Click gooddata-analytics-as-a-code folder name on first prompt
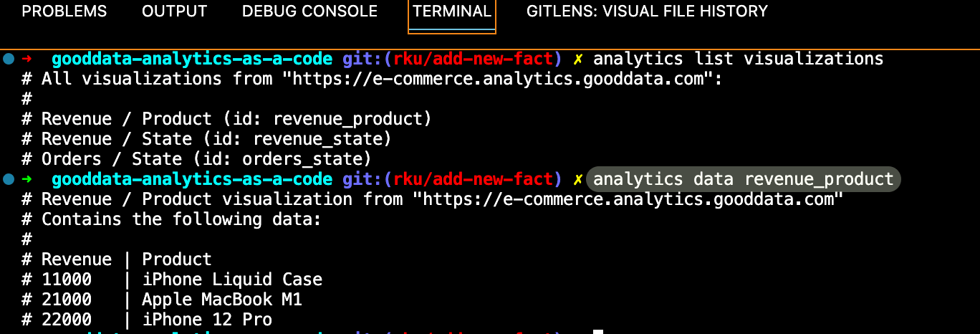Screen dimensions: 980x334 click(192, 59)
